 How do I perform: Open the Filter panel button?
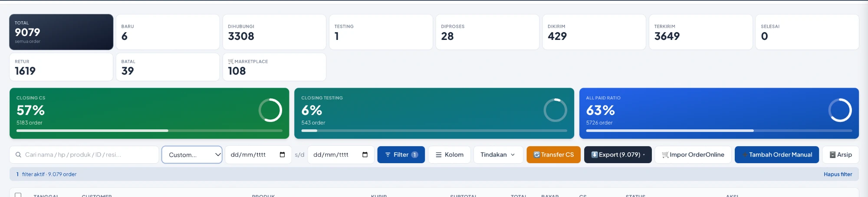[x=401, y=155]
